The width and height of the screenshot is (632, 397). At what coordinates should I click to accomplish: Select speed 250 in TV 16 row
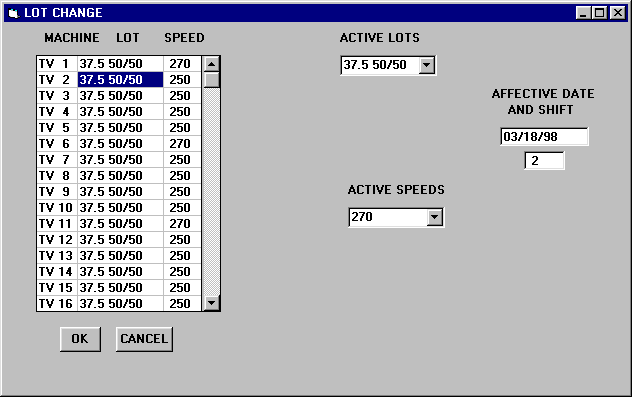pyautogui.click(x=182, y=303)
